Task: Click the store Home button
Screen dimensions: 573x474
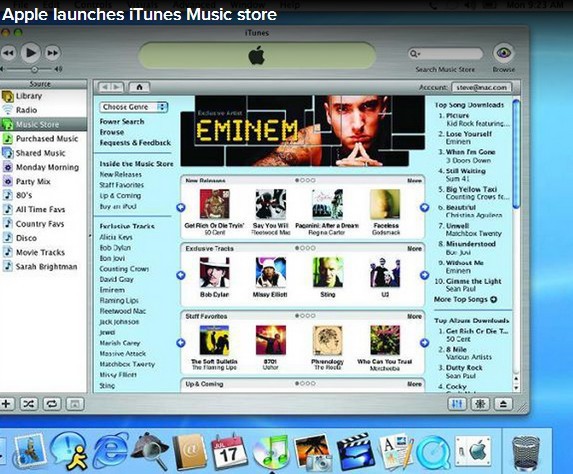Action: click(139, 87)
